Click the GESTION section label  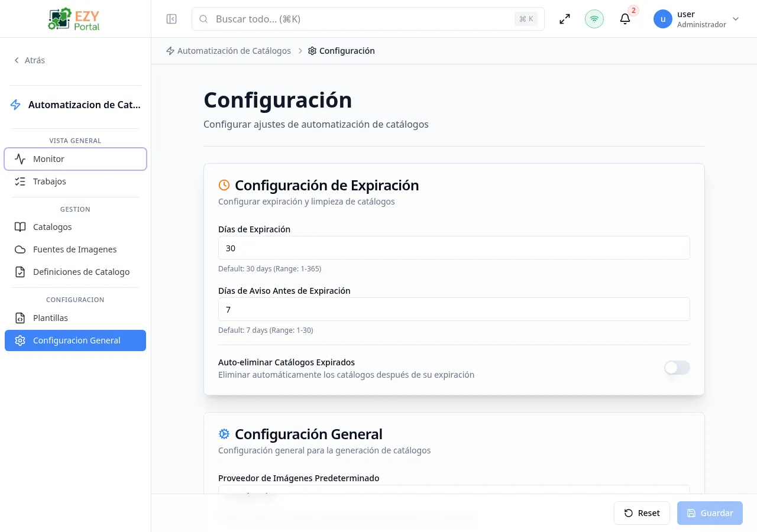75,209
